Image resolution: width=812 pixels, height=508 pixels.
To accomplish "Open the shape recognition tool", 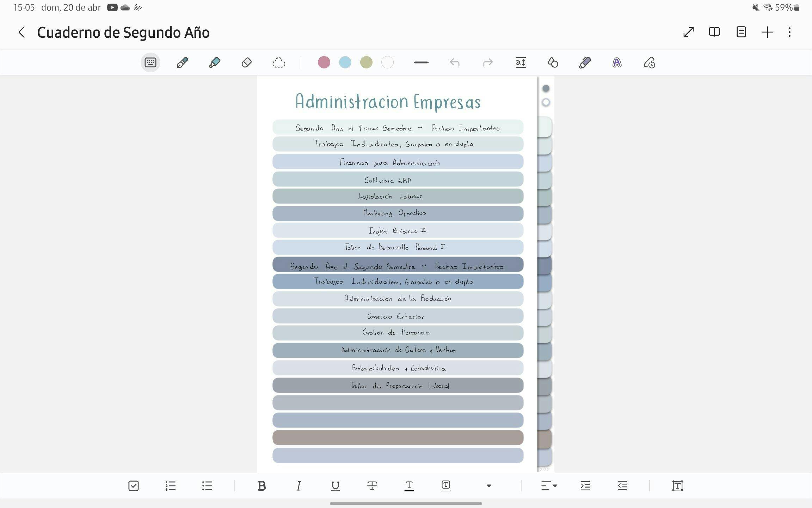I will point(553,63).
